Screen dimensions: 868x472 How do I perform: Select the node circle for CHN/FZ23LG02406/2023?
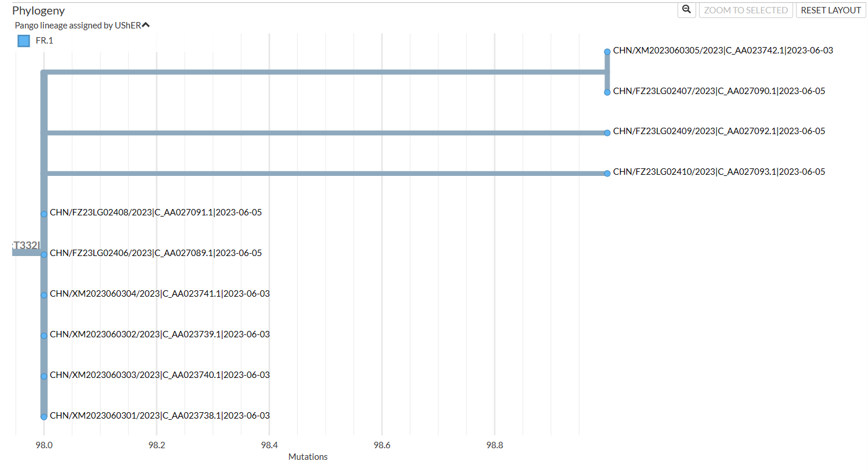[x=44, y=254]
